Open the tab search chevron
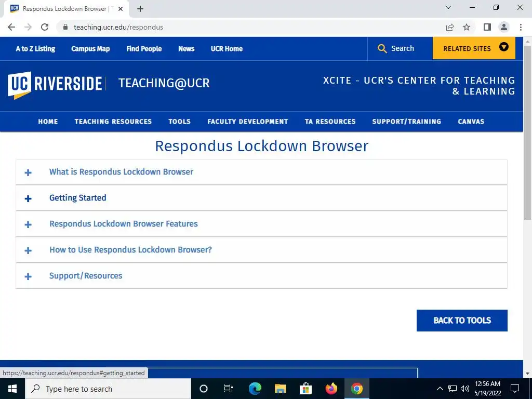The width and height of the screenshot is (532, 399). pyautogui.click(x=448, y=7)
